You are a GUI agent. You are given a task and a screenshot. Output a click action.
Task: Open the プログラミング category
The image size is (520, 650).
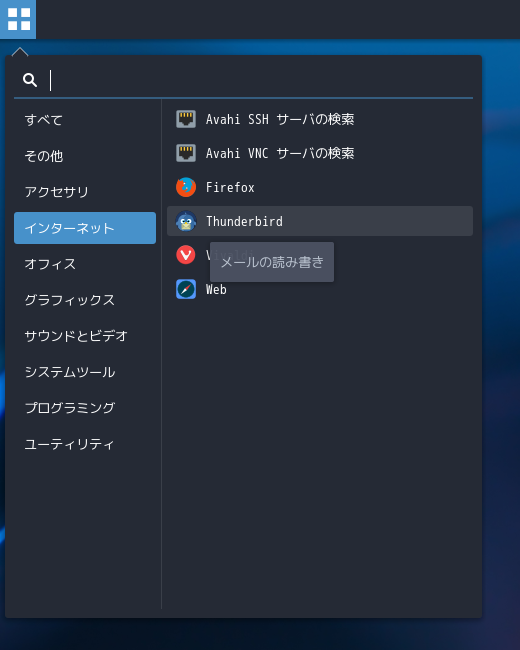[x=85, y=408]
